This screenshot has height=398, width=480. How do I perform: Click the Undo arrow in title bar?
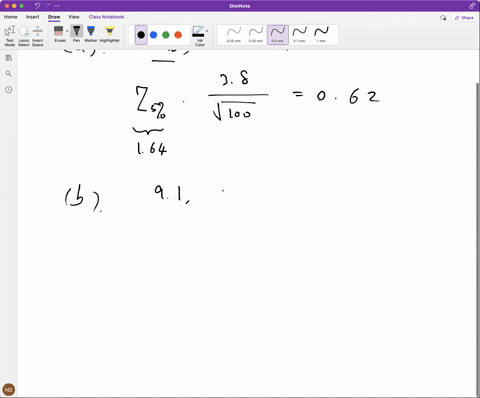click(x=37, y=6)
